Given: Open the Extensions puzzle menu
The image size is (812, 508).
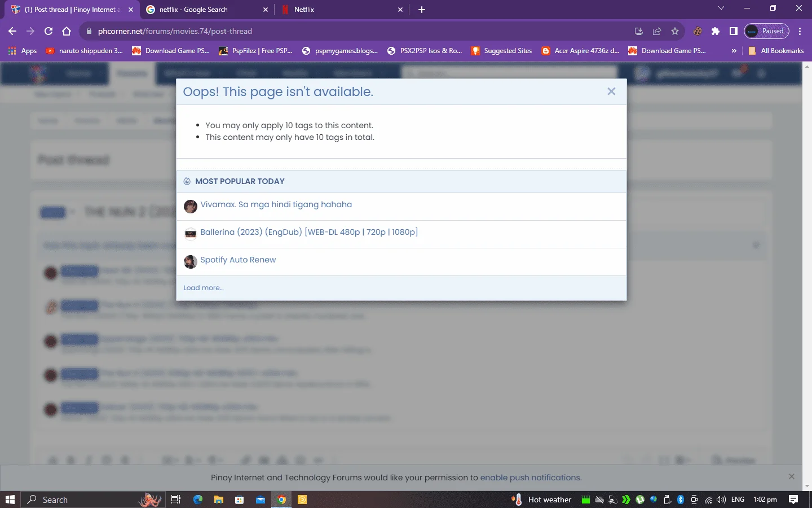Looking at the screenshot, I should [x=716, y=31].
